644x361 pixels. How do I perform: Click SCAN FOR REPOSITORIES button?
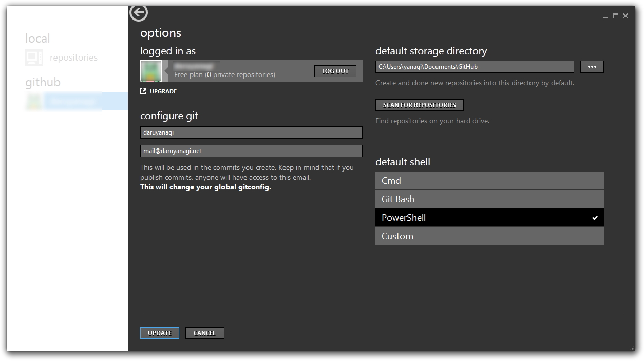419,105
